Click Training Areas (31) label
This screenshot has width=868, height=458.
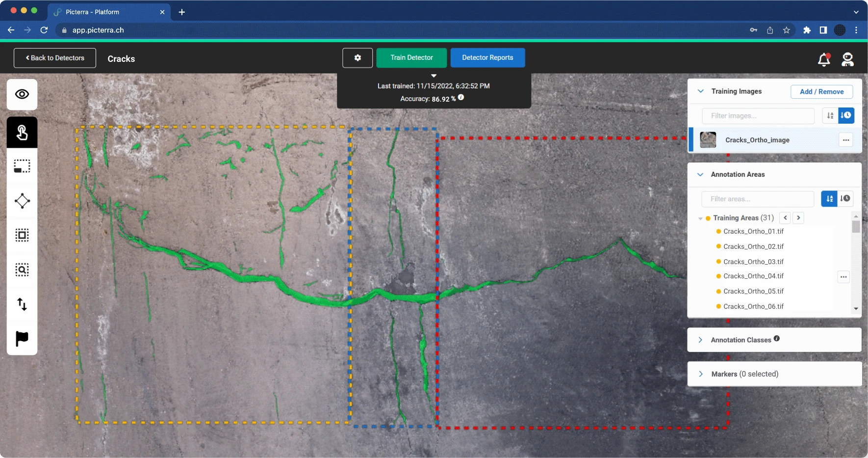743,218
